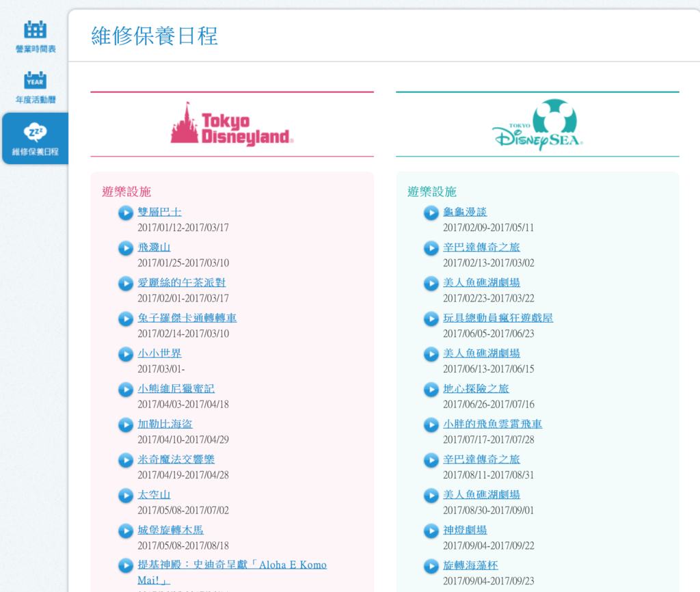
Task: Click date text 2017/04/10-2017/04/29
Action: coord(183,440)
